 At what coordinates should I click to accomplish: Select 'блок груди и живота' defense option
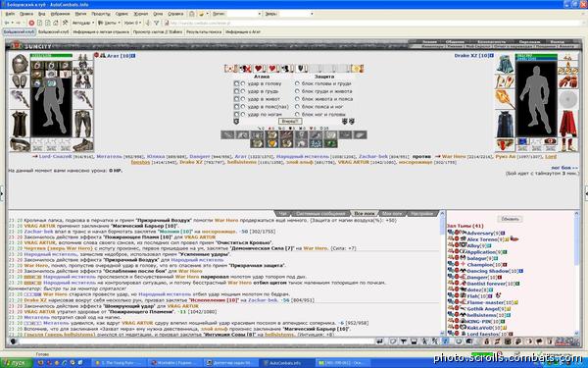297,91
